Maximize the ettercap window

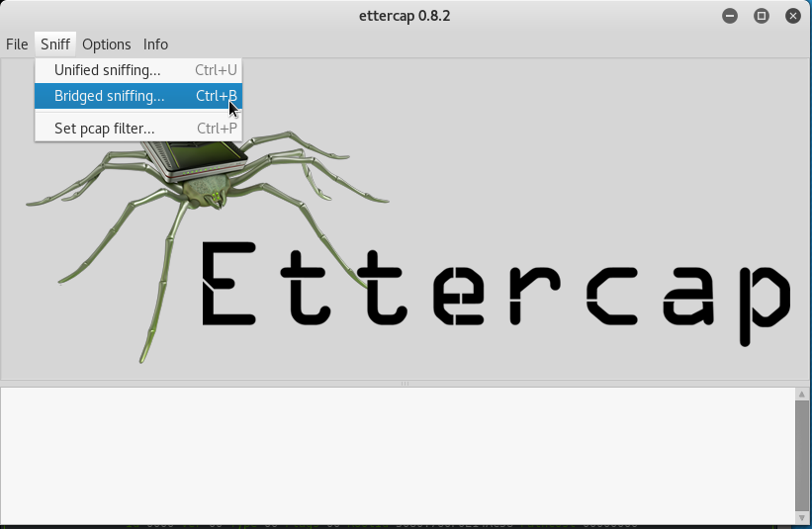pyautogui.click(x=762, y=16)
